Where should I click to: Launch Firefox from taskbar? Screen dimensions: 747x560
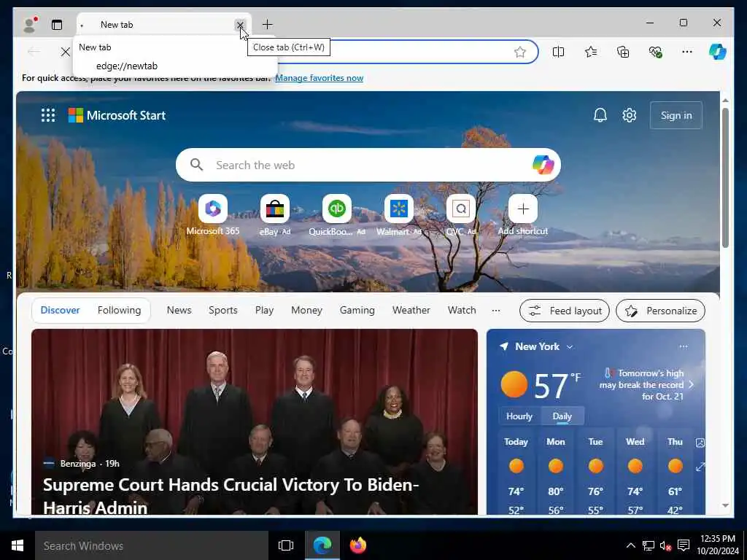[357, 545]
